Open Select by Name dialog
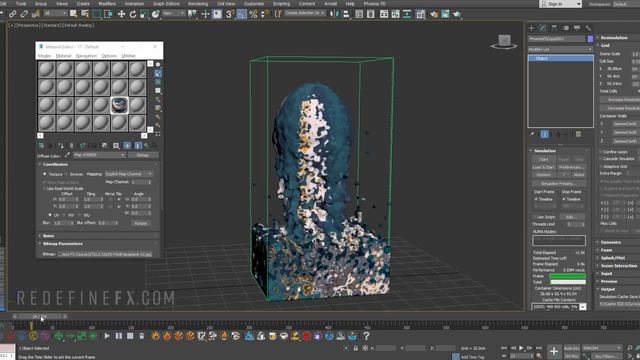Viewport: 640px width, 360px height. click(85, 14)
